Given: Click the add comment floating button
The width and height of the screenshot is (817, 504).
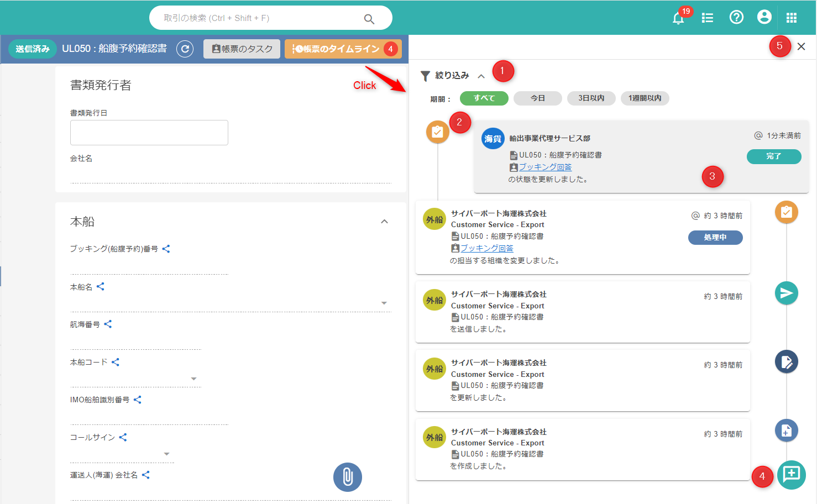Looking at the screenshot, I should [x=791, y=474].
